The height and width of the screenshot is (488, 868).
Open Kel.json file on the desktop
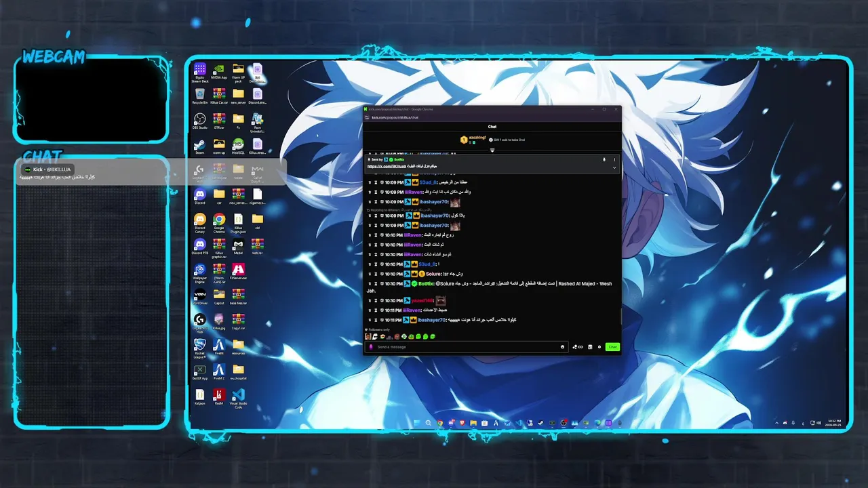pos(200,396)
